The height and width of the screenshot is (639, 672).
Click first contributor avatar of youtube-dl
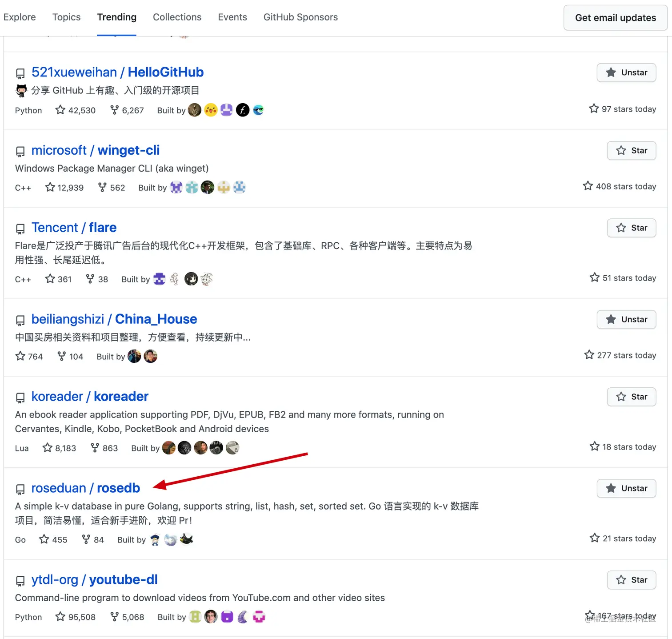195,617
